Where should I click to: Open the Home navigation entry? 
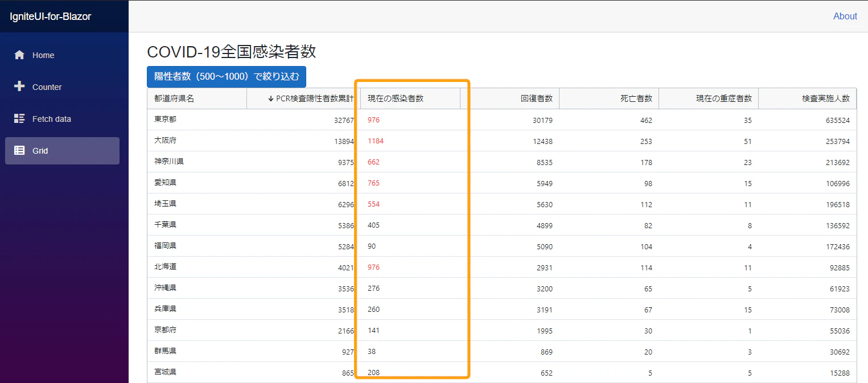tap(42, 55)
